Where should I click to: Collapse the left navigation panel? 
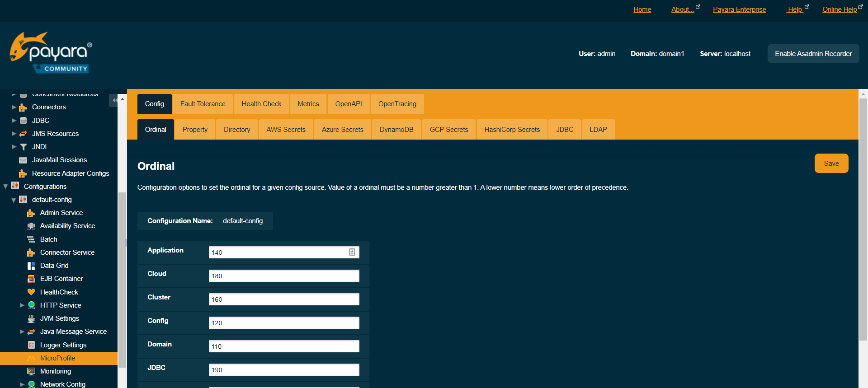pyautogui.click(x=115, y=100)
